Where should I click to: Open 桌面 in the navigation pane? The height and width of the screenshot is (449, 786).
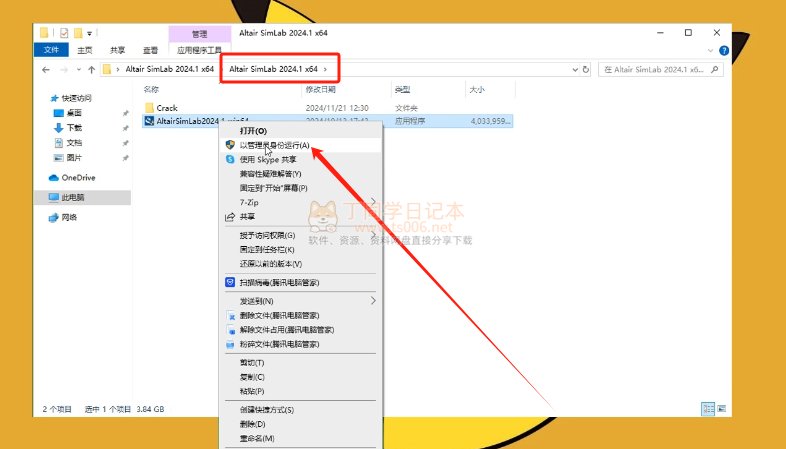pos(67,113)
